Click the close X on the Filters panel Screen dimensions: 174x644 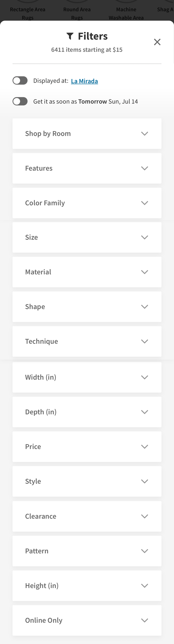157,42
